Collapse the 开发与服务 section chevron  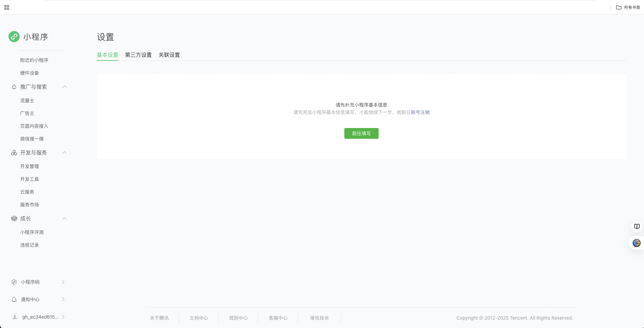click(65, 153)
